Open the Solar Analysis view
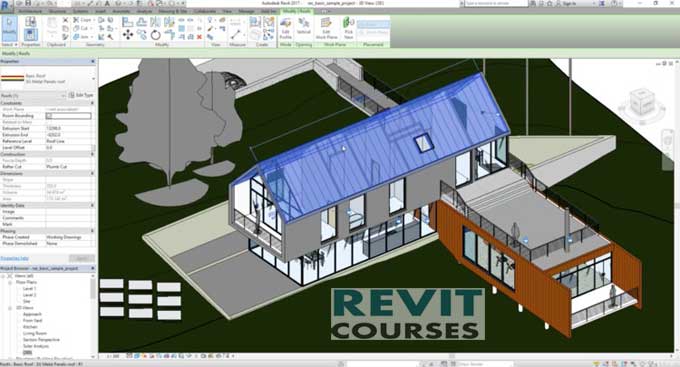 click(36, 346)
